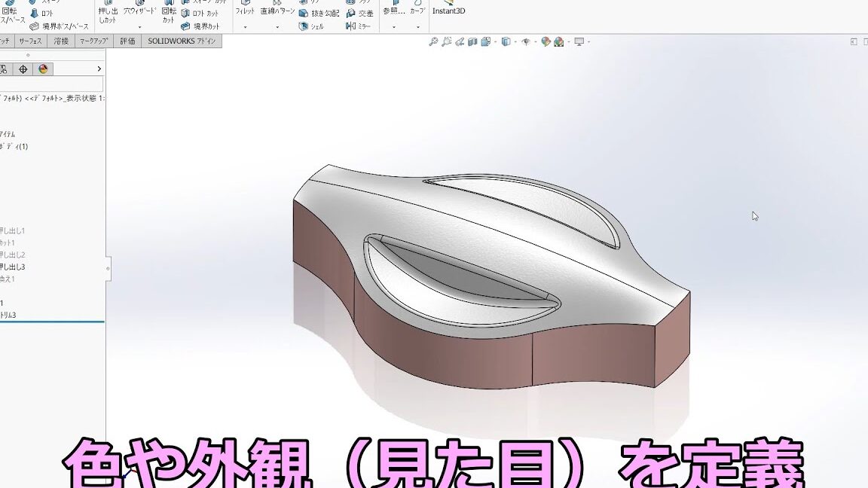
Task: Switch to the サーフェス tab
Action: (x=30, y=41)
